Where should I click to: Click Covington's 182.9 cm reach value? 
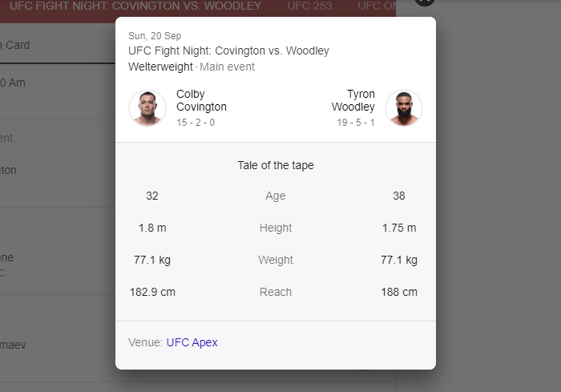coord(152,292)
